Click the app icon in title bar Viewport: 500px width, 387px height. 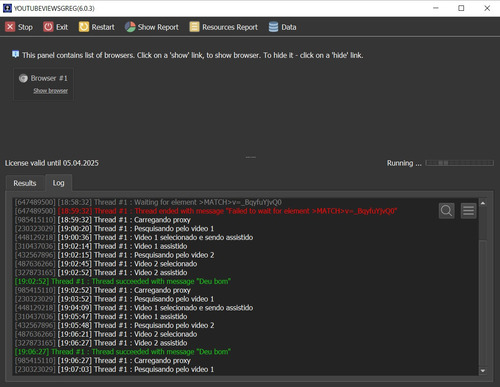[7, 8]
